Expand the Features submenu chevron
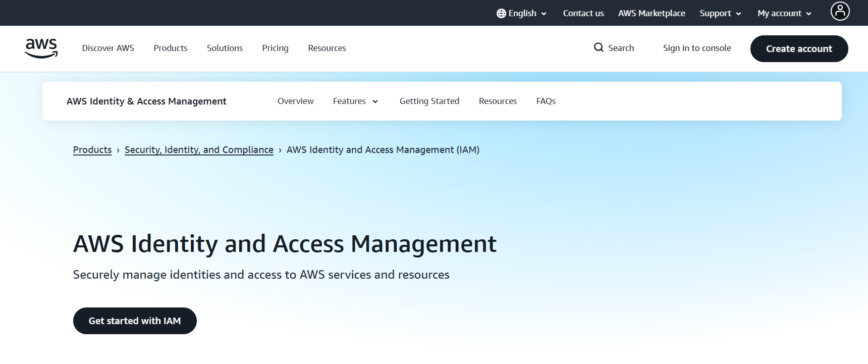Screen dimensions: 868x364 375,101
